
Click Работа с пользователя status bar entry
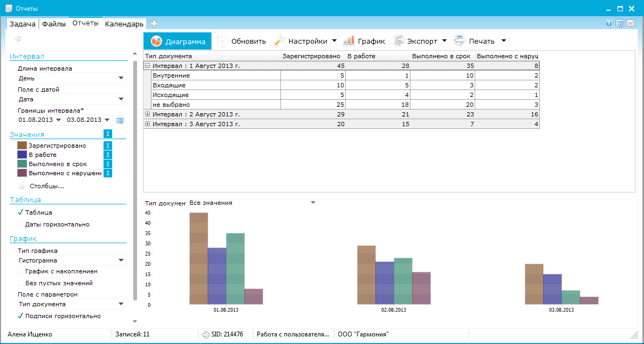[x=293, y=334]
